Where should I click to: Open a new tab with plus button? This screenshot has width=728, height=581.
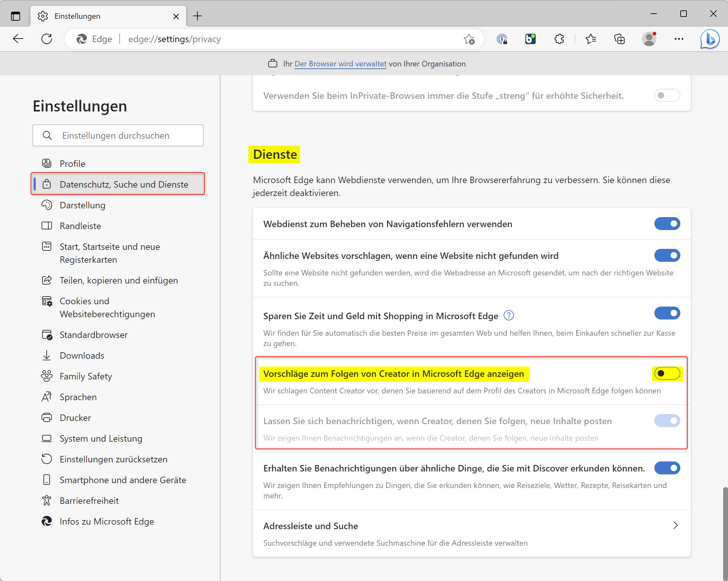[x=197, y=16]
